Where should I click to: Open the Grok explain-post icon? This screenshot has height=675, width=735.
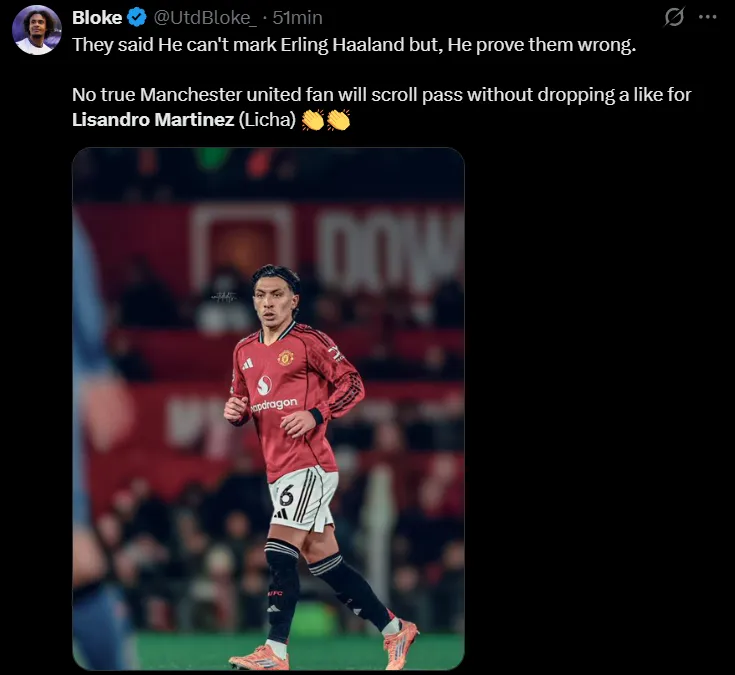(674, 17)
